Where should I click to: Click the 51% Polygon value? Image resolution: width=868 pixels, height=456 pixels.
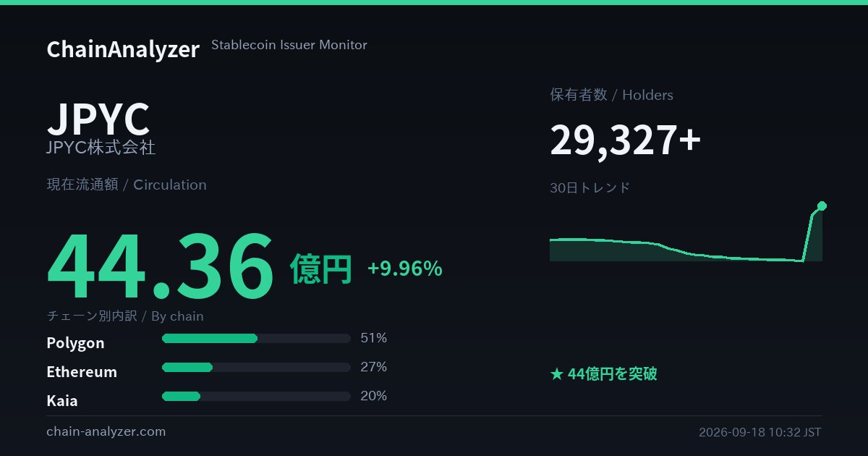(x=374, y=338)
